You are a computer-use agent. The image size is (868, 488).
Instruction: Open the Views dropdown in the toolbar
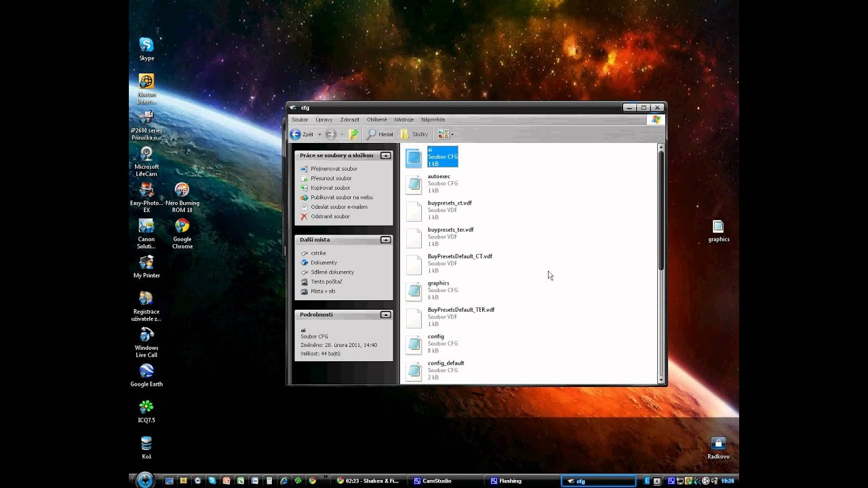coord(446,134)
